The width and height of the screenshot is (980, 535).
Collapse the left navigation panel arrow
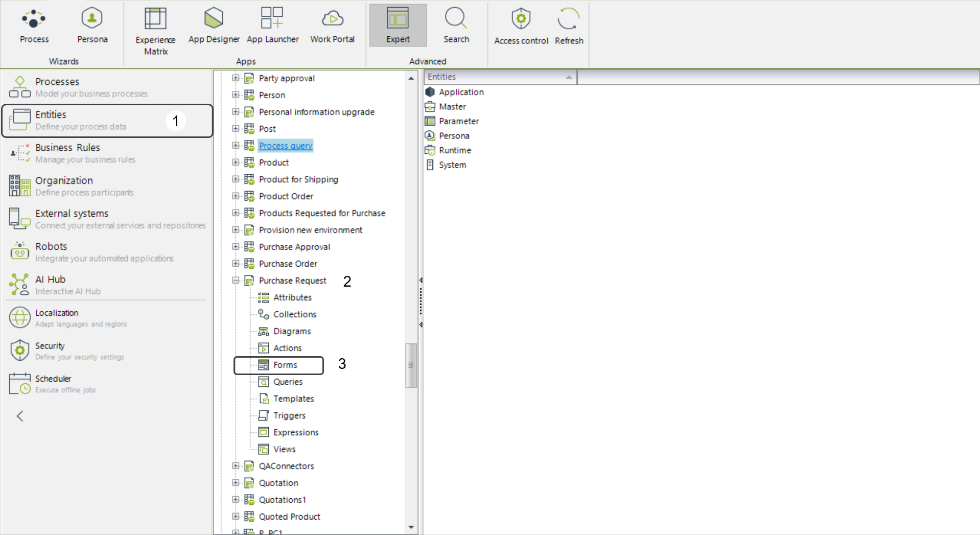pos(20,416)
